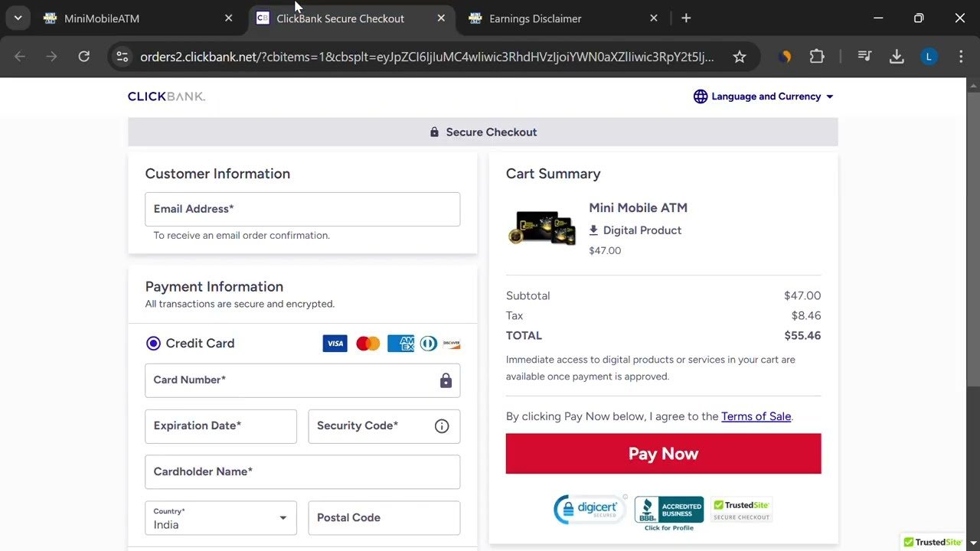Screen dimensions: 980x551
Task: Open the browser Extensions puzzle icon
Action: pyautogui.click(x=817, y=57)
